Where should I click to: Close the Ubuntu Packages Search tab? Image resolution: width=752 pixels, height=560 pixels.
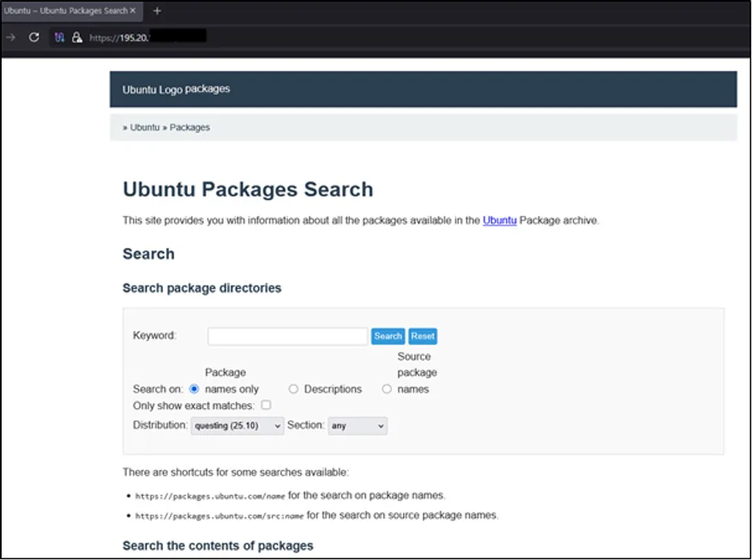tap(133, 10)
